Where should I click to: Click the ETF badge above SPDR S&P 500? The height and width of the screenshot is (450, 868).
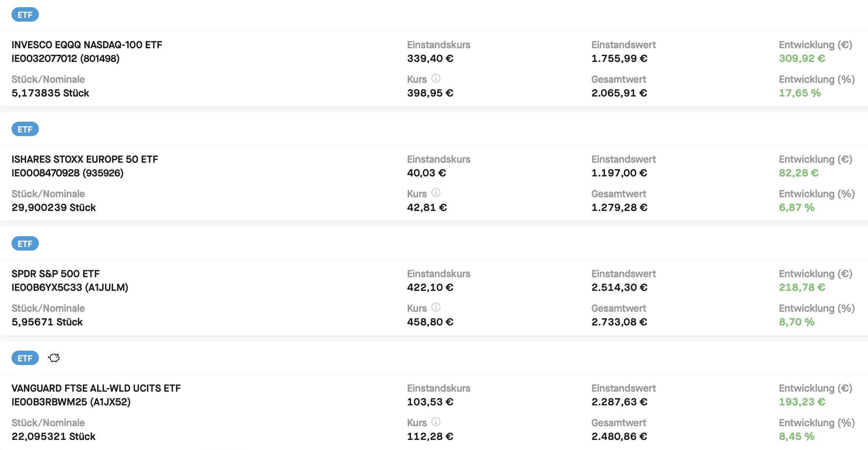(25, 244)
